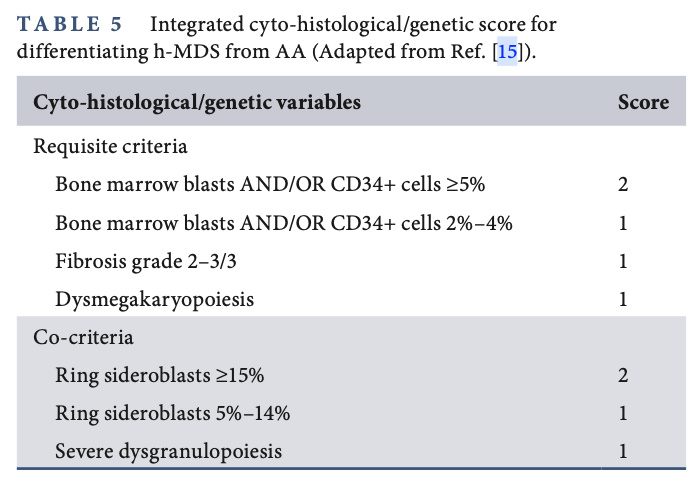
Task: Open reference 15 citation link
Action: tap(508, 52)
